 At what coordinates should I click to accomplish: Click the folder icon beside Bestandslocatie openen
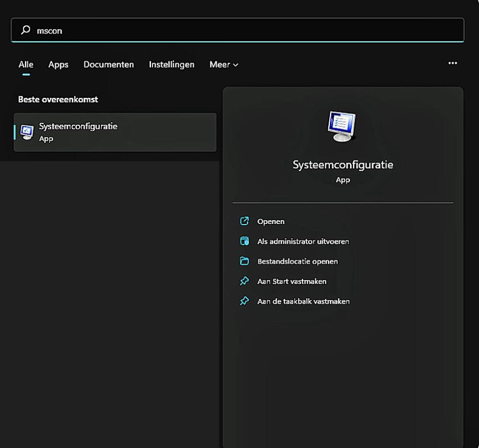tap(244, 261)
